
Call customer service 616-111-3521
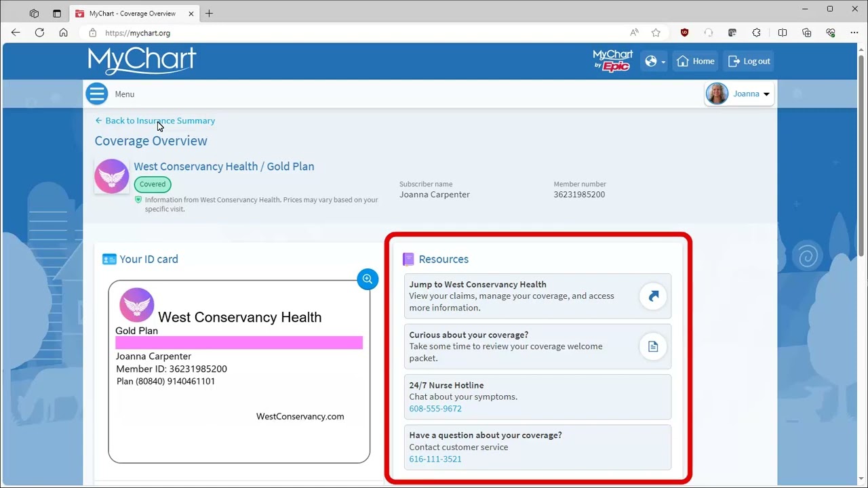pyautogui.click(x=435, y=459)
